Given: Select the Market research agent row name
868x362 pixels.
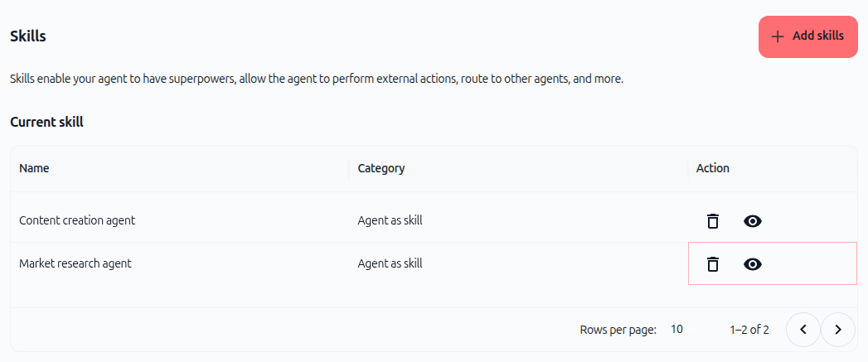Looking at the screenshot, I should click(x=75, y=263).
